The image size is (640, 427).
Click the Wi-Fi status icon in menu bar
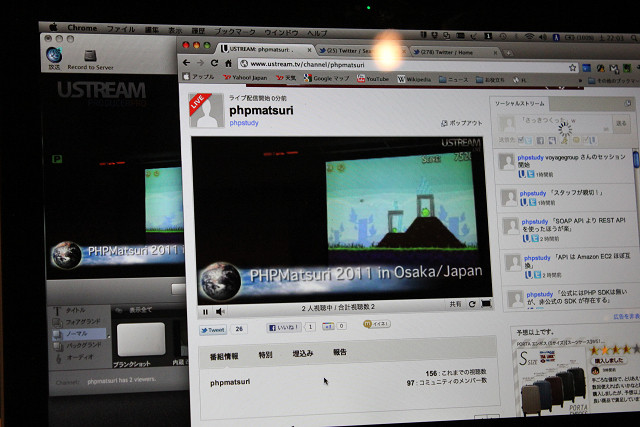(529, 36)
